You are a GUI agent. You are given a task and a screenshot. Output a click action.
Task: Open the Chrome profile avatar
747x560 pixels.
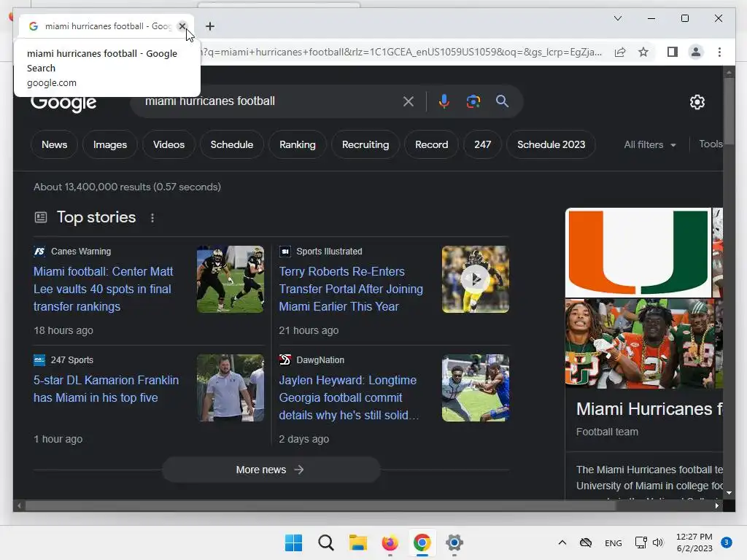click(x=696, y=52)
